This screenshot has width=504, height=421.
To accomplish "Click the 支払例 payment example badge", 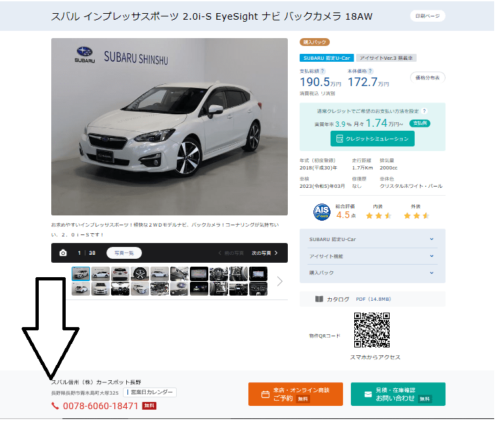I will (420, 123).
